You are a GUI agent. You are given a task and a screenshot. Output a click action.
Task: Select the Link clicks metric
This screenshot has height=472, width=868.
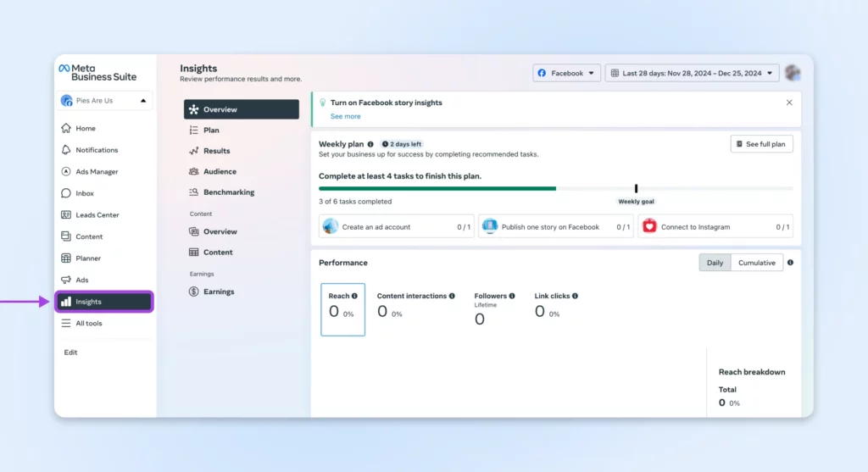556,306
